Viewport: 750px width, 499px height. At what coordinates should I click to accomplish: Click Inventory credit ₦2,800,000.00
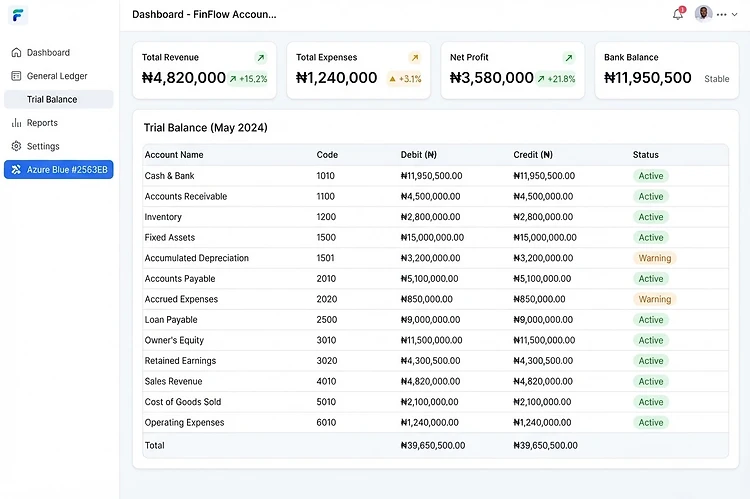coord(543,217)
